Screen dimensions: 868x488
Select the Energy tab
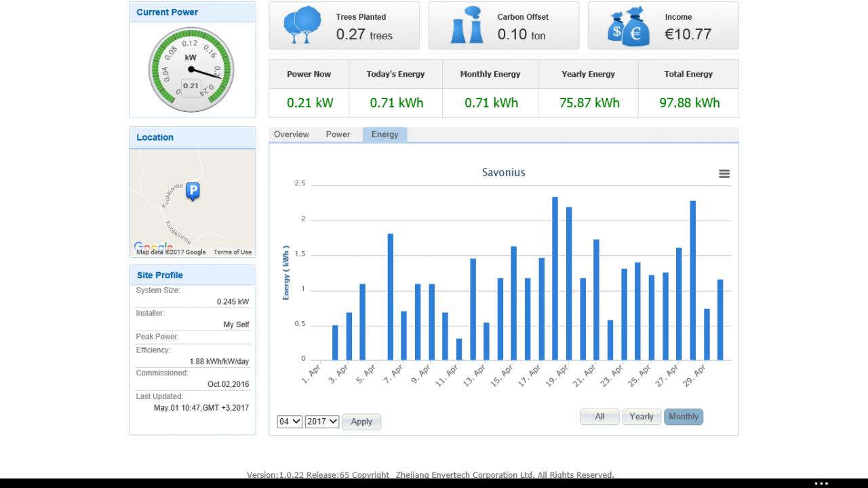pos(384,134)
